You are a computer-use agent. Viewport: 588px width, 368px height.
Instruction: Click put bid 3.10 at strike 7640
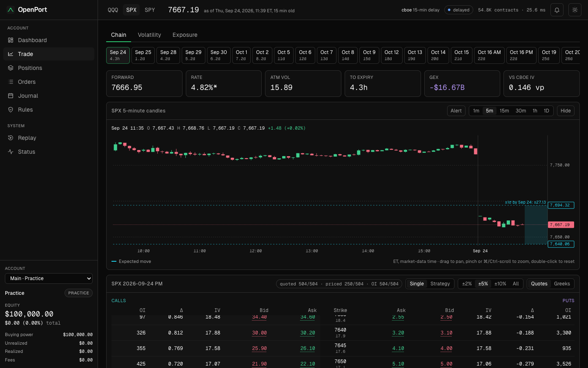[446, 333]
